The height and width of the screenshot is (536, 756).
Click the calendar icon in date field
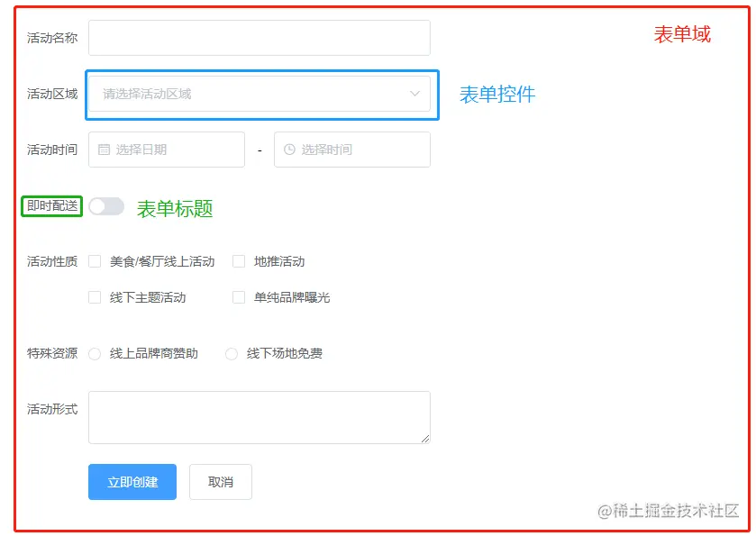(x=104, y=150)
